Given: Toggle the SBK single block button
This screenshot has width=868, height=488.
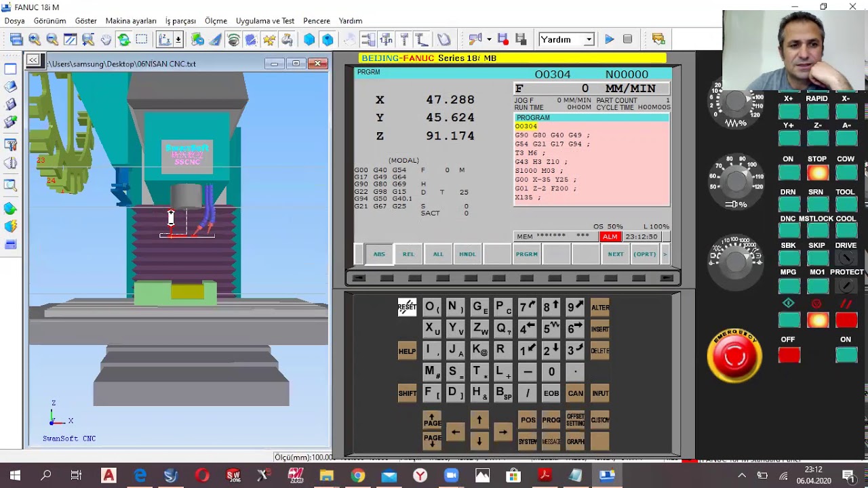Looking at the screenshot, I should pyautogui.click(x=789, y=258).
